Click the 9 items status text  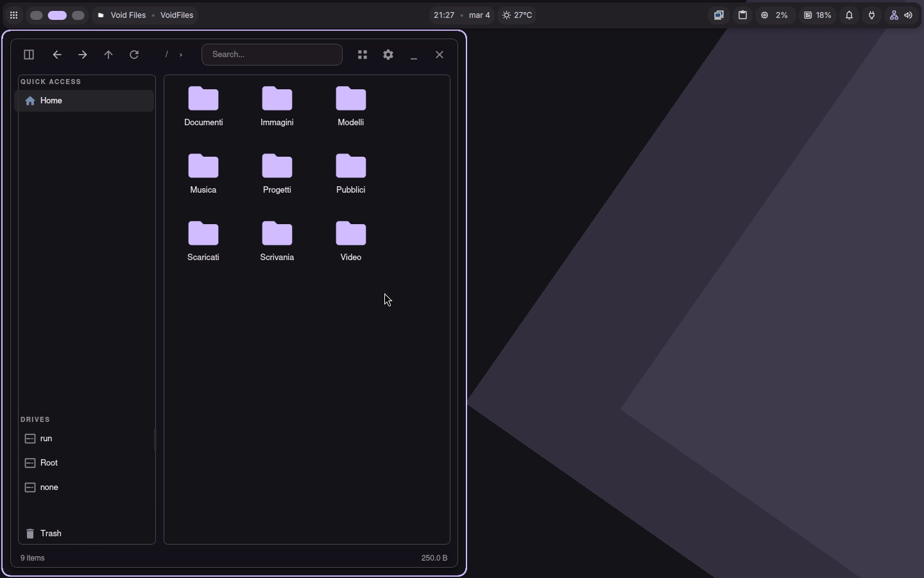[33, 559]
